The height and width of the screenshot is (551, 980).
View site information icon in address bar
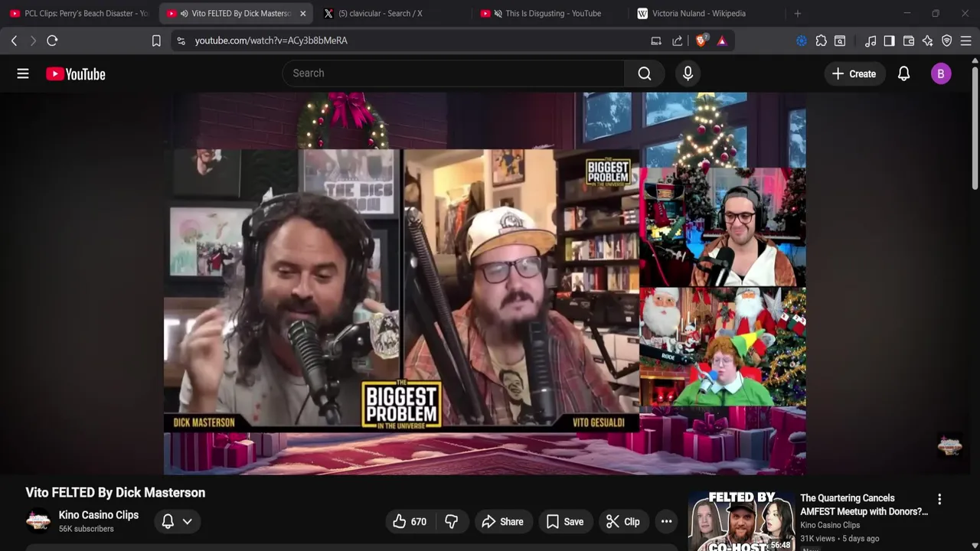pos(181,41)
